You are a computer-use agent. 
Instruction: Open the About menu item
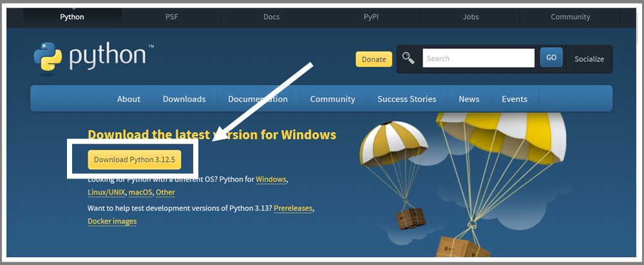(x=129, y=99)
